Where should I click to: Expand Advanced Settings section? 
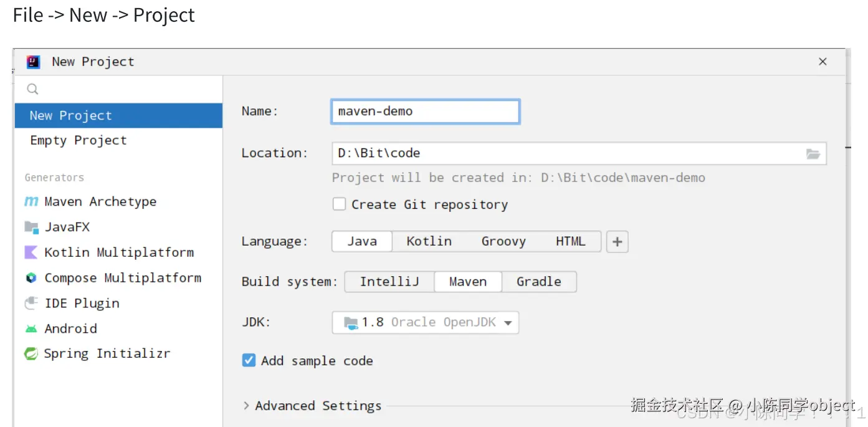[247, 406]
